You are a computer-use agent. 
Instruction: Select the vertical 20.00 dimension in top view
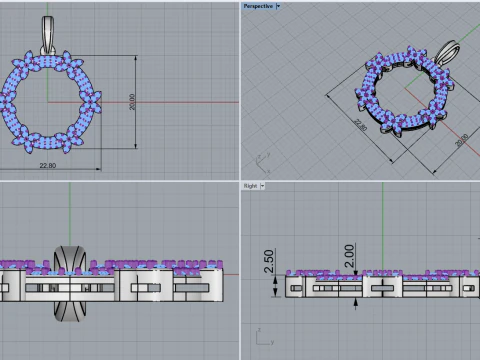[x=132, y=102]
